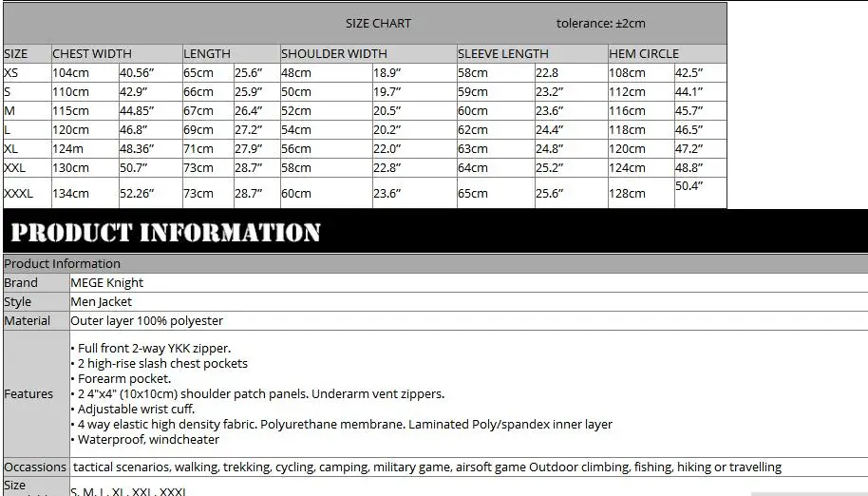Select the 'Waterproof, windcheater' feature line
Viewport: 868px width, 496px height.
click(145, 440)
